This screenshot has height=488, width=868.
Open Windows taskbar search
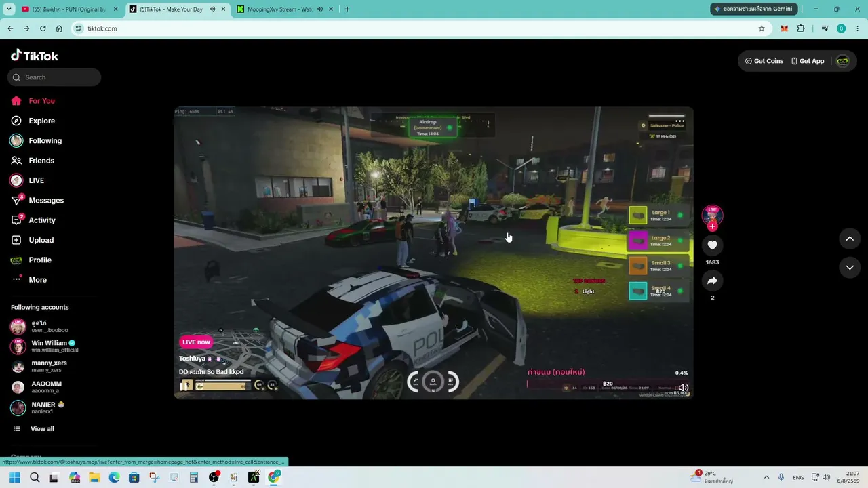coord(35,477)
